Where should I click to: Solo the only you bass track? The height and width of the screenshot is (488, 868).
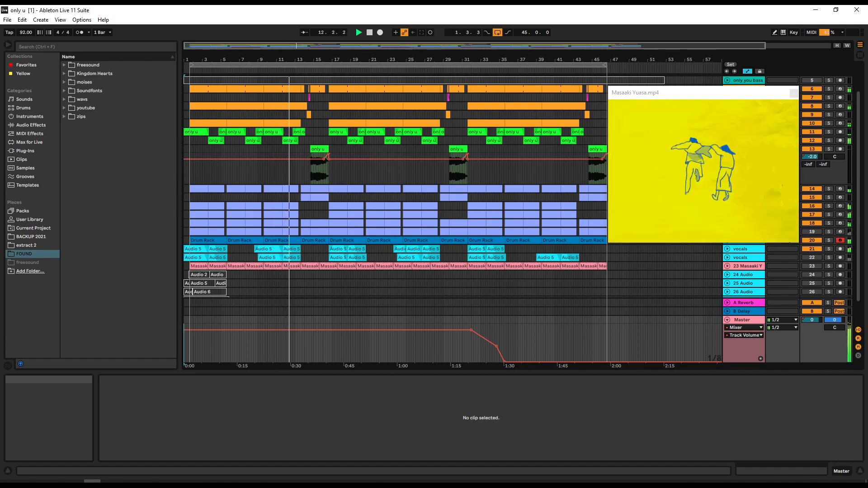[828, 80]
